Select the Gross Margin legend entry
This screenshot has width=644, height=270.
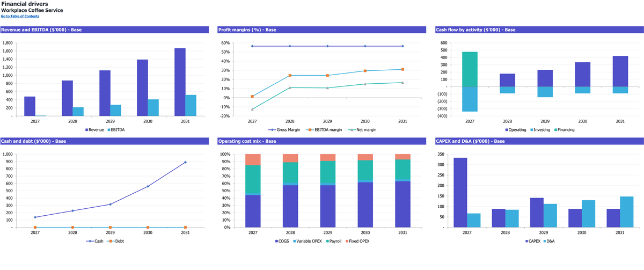(x=286, y=130)
